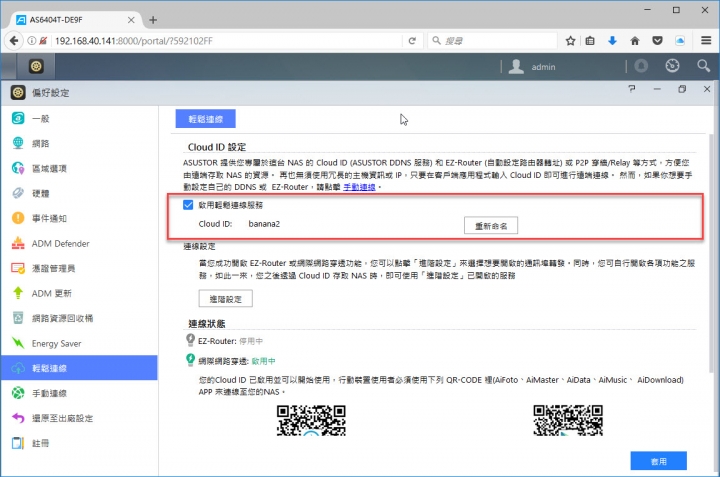Screen dimensions: 720x477
Task: Click the Cloud ID value banana2
Action: click(x=264, y=224)
